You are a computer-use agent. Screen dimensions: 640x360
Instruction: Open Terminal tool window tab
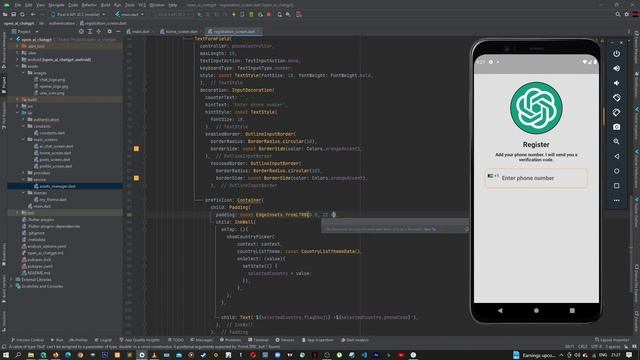click(x=258, y=340)
